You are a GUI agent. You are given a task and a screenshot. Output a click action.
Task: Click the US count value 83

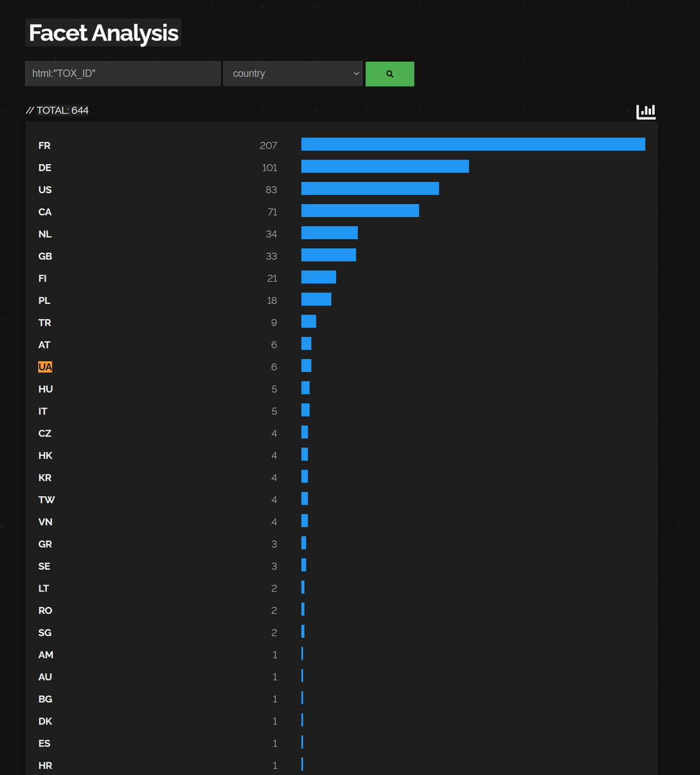tap(271, 190)
